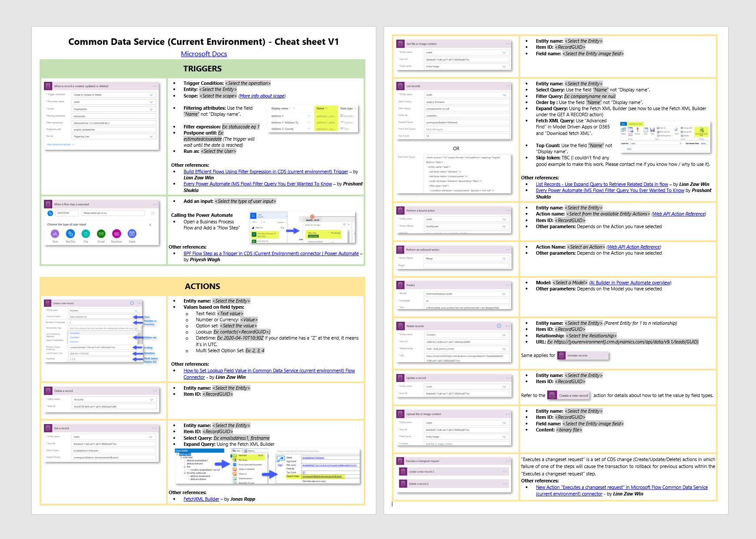756x539 pixels.
Task: Click the Advanced Find ribbon screenshot thumbnail
Action: [x=665, y=137]
